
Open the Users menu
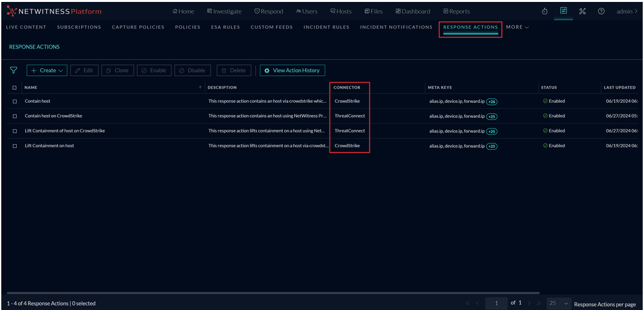[x=307, y=12]
